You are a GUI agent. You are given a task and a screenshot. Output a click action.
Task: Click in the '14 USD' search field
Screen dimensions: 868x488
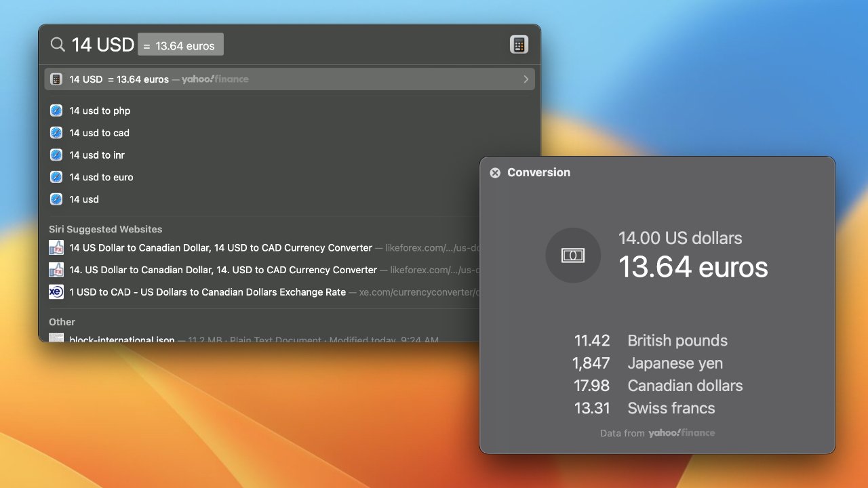103,45
